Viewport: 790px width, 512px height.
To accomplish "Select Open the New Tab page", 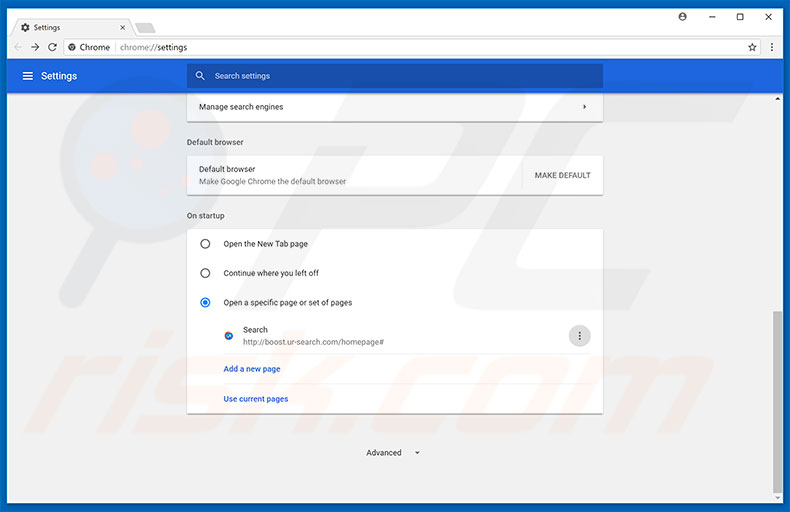I will click(205, 244).
